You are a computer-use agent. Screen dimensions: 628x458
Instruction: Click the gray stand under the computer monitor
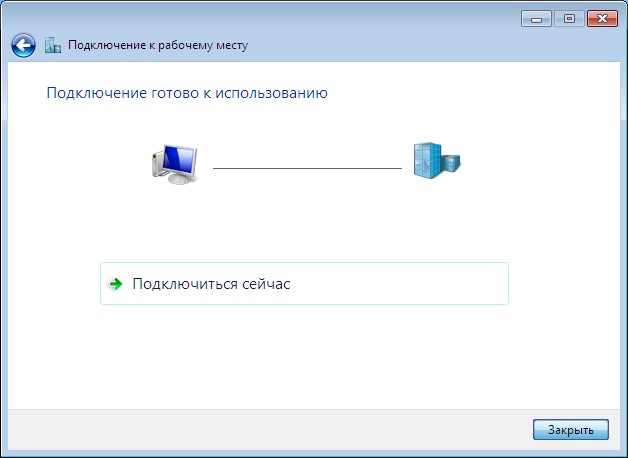coord(179,178)
